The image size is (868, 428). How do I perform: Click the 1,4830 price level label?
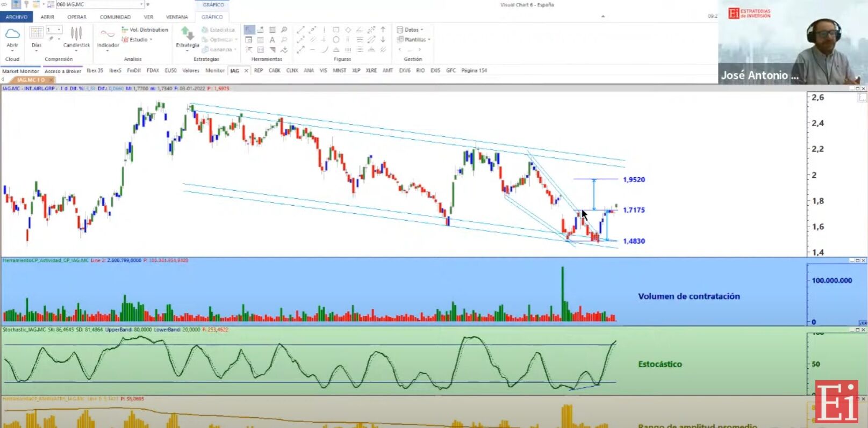pyautogui.click(x=634, y=241)
